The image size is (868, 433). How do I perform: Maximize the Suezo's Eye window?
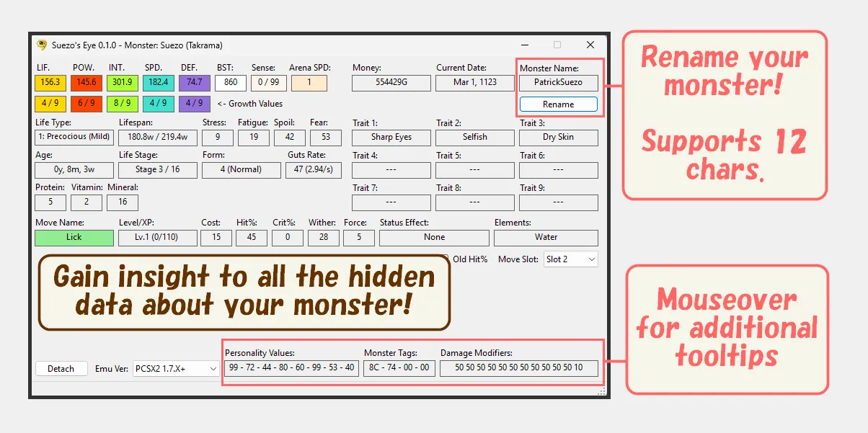557,45
